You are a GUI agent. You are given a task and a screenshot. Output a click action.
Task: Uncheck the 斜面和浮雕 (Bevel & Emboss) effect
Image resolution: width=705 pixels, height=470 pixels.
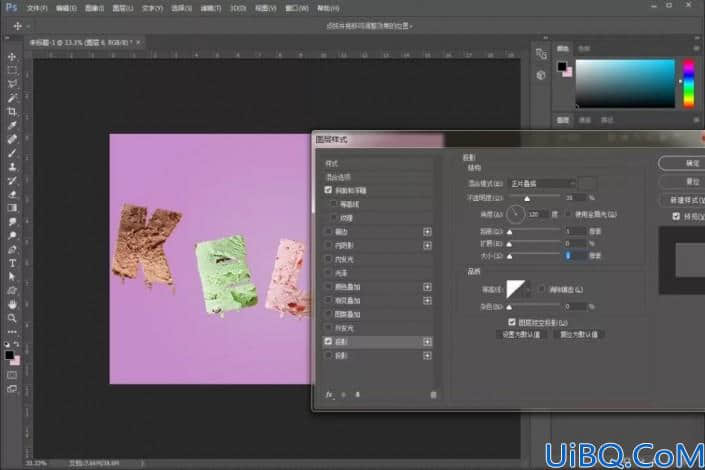(328, 190)
